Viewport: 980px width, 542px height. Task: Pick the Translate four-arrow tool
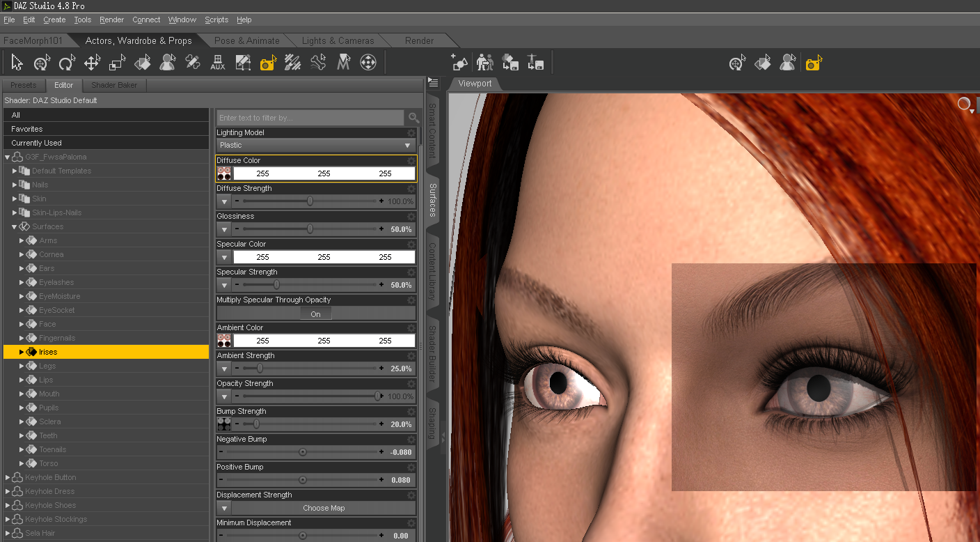point(92,63)
